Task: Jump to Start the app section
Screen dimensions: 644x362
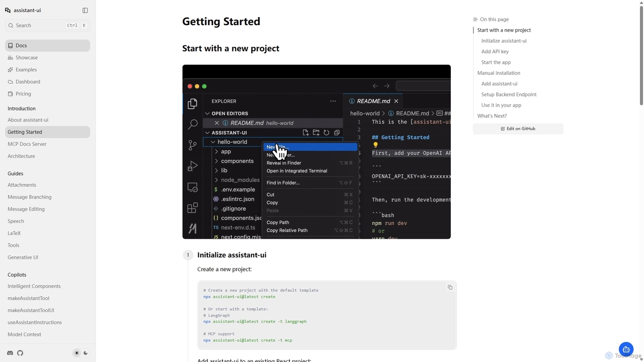Action: tap(496, 62)
